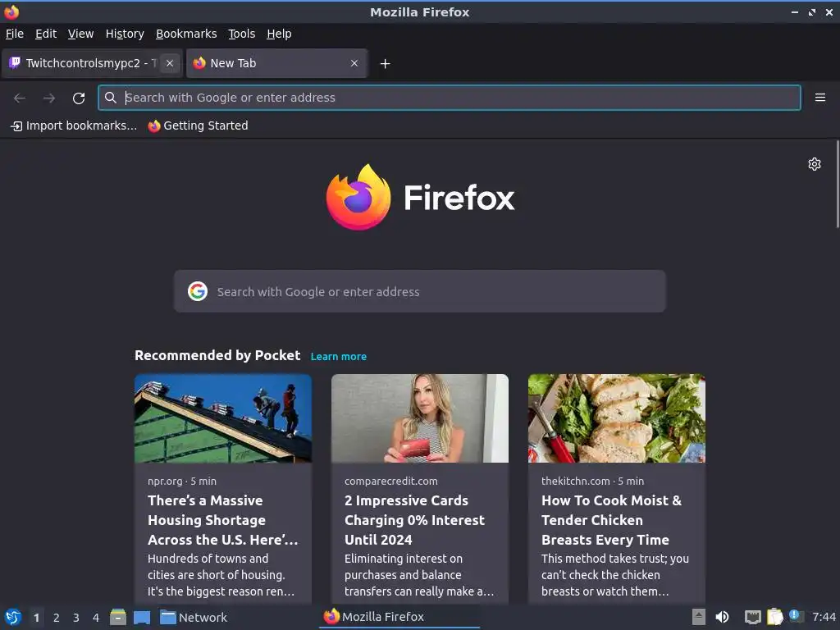Select the New Tab tab

[x=277, y=63]
